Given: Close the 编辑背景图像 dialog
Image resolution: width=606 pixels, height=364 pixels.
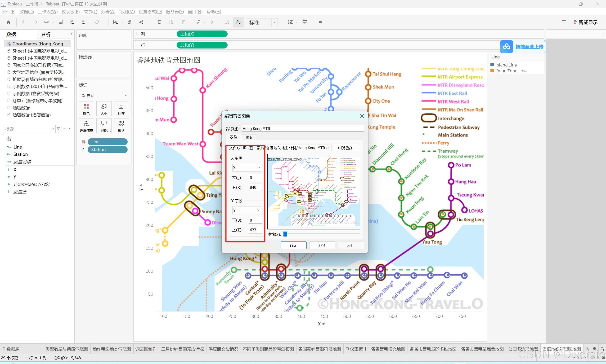Looking at the screenshot, I should [362, 116].
